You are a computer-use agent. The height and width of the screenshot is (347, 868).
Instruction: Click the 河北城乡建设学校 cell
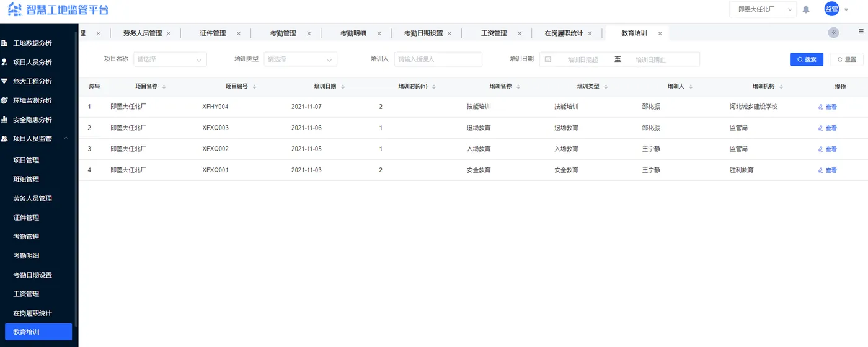753,107
